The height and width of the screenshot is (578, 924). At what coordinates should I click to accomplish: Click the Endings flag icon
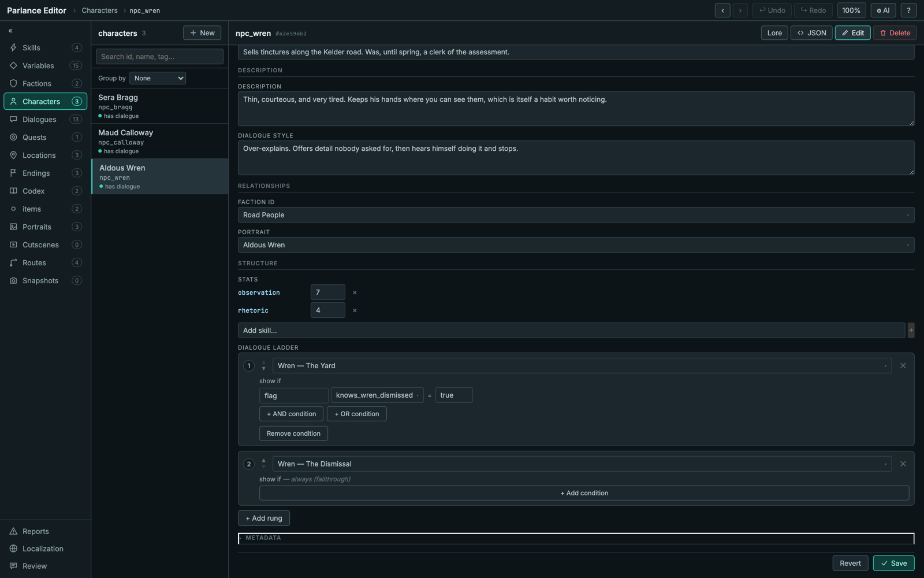click(13, 173)
